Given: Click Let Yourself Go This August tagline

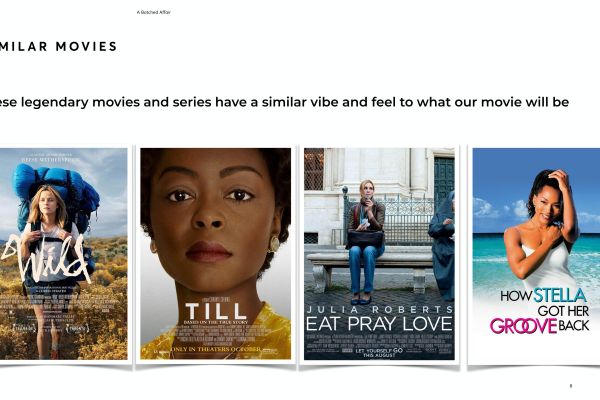Looking at the screenshot, I should [x=378, y=353].
